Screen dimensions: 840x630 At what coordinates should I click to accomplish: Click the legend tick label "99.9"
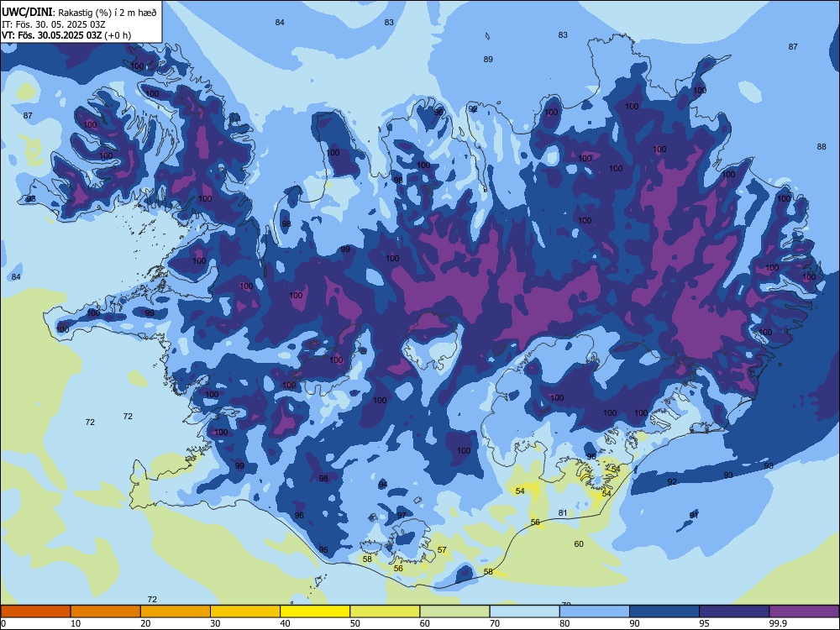[778, 623]
